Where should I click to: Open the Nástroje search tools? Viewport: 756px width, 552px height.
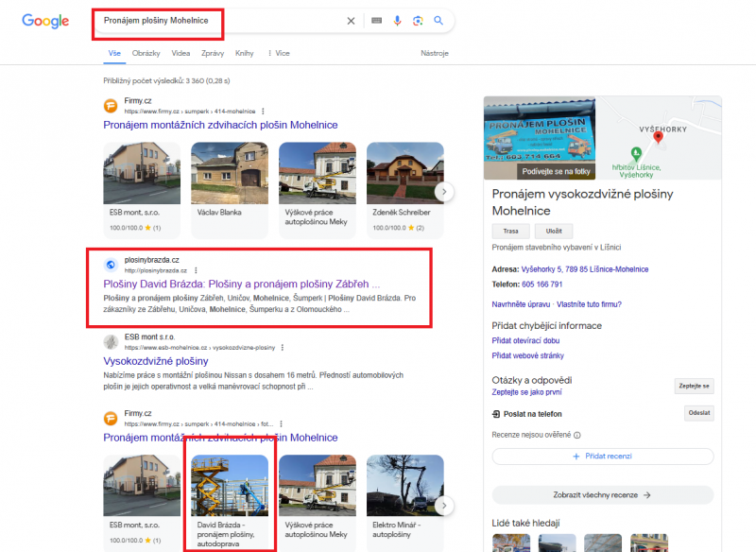tap(435, 53)
